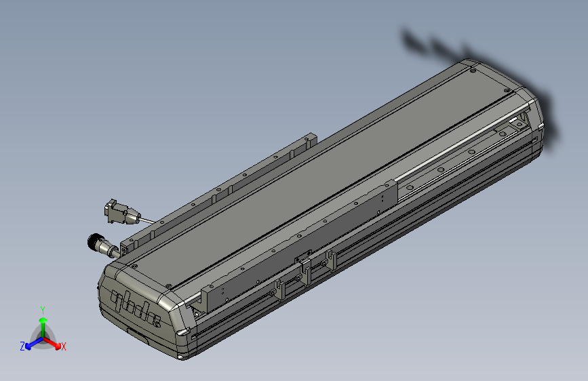Image resolution: width=588 pixels, height=381 pixels.
Task: Click the green Y axis on the triad
Action: [43, 323]
